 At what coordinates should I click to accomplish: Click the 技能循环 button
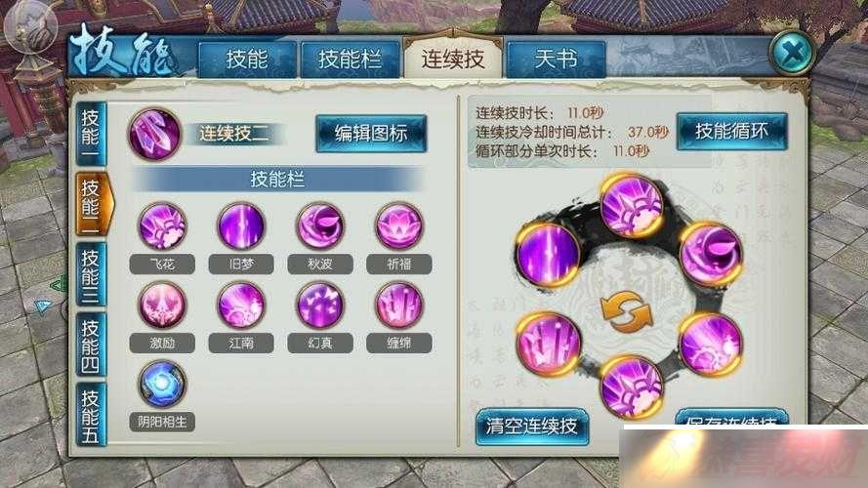[x=732, y=131]
